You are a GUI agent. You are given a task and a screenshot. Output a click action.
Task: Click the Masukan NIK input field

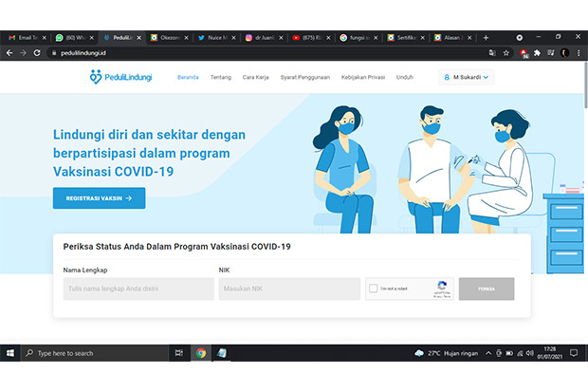coord(289,289)
